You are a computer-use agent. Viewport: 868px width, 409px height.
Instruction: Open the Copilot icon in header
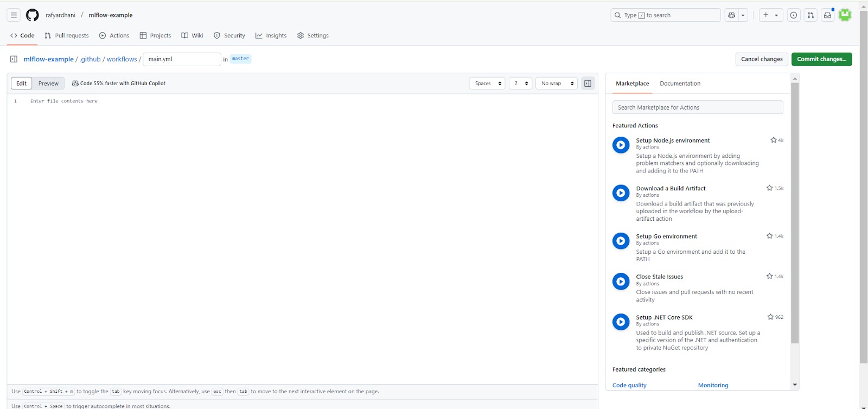(732, 15)
